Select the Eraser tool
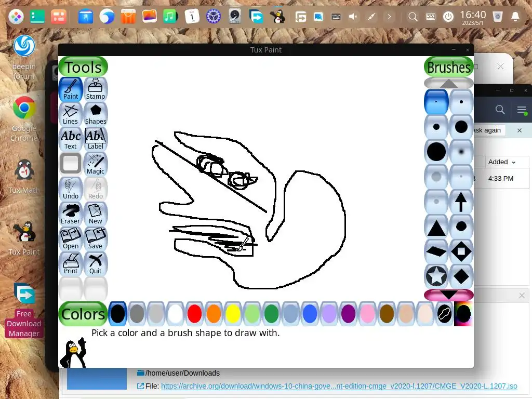Viewport: 532px width, 399px height. 71,214
